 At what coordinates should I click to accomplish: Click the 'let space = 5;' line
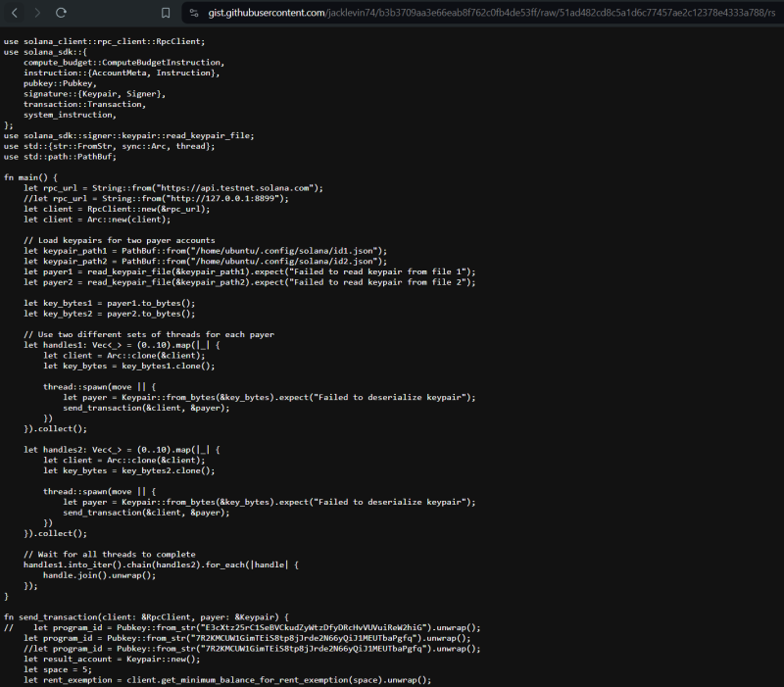(58, 670)
